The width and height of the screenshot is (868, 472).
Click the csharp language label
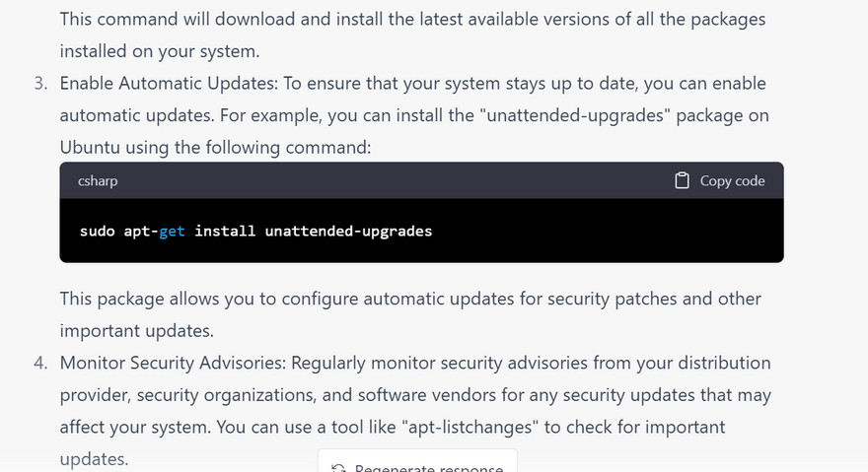[98, 180]
